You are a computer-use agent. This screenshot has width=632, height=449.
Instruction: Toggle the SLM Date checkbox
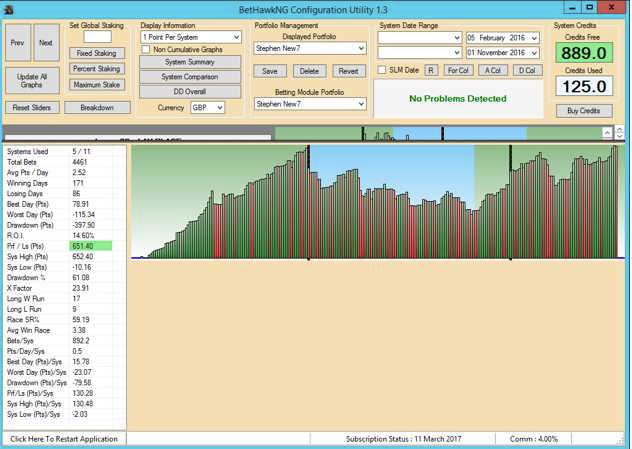(x=382, y=70)
